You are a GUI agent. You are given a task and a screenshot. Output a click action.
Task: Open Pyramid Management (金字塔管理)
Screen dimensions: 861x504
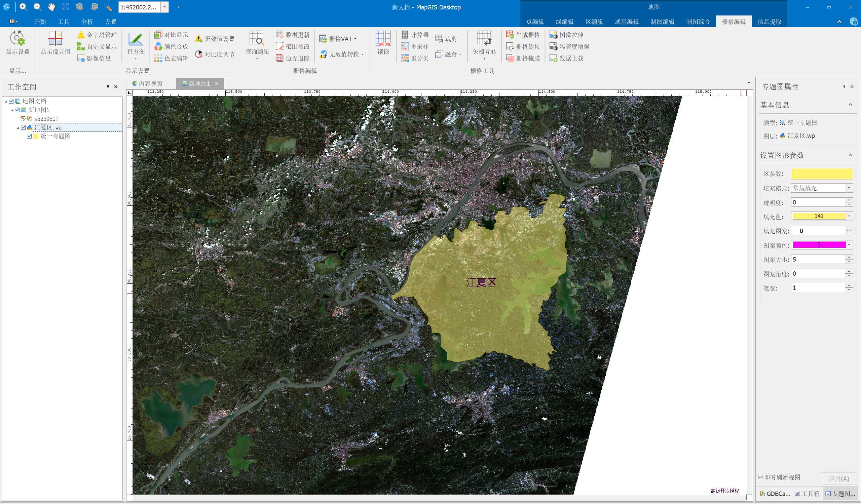pos(98,35)
